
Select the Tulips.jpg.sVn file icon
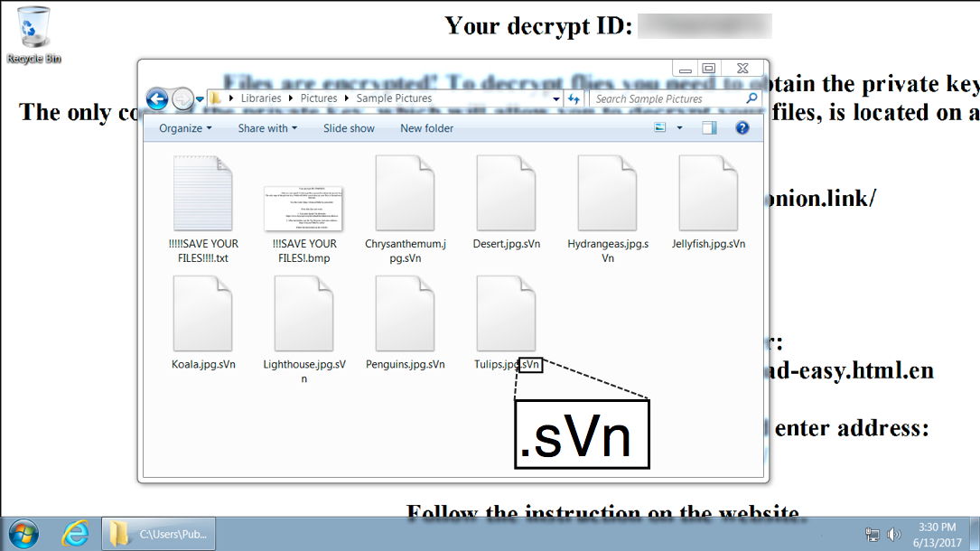point(506,314)
